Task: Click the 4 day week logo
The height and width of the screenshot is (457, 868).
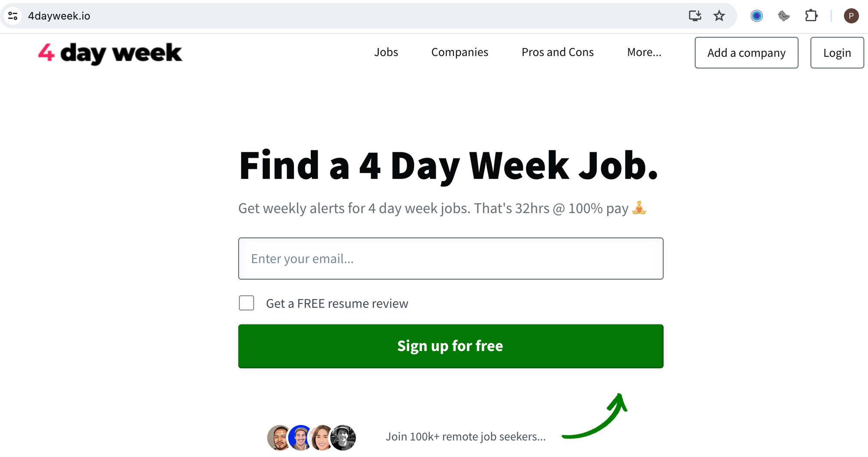Action: 109,53
